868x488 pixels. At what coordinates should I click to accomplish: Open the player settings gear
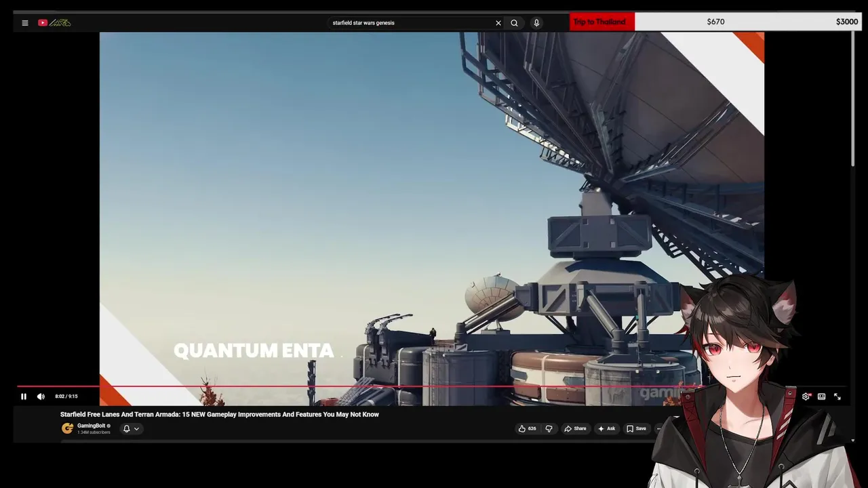click(x=806, y=396)
